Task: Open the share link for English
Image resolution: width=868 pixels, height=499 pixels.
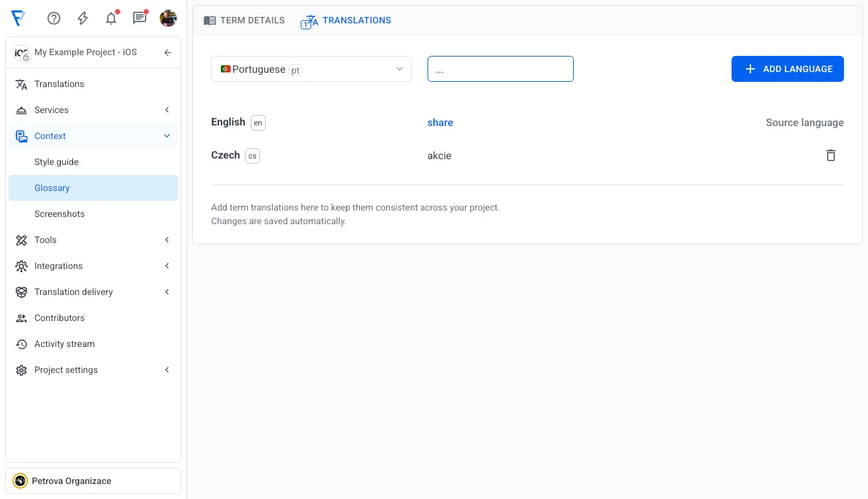Action: (440, 122)
